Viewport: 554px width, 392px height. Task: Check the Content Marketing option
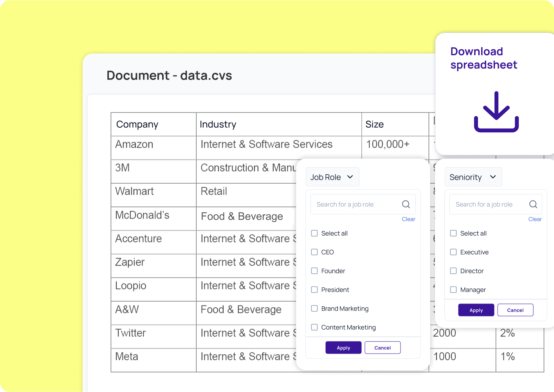314,327
